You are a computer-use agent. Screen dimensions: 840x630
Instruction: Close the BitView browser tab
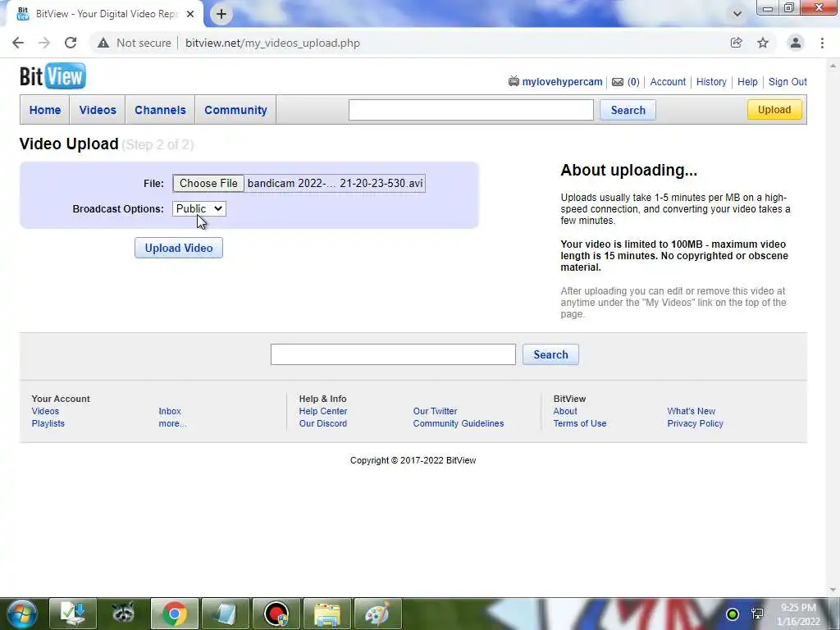[x=190, y=14]
